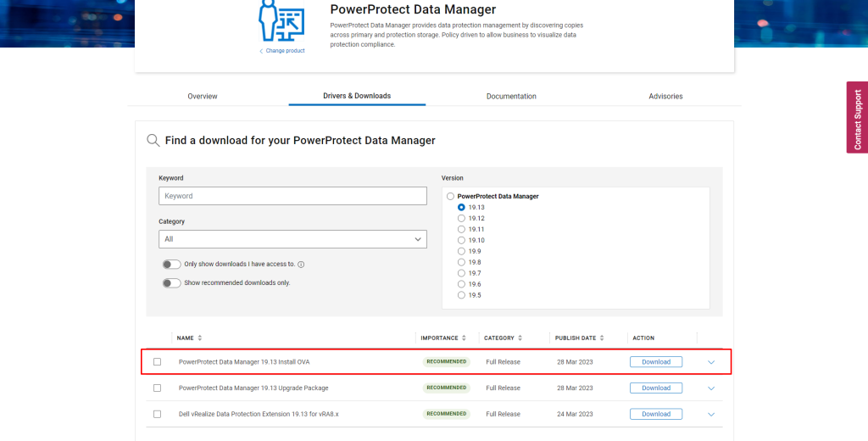Viewport: 868px width, 441px height.
Task: Open the Contact Support side tab
Action: (x=857, y=119)
